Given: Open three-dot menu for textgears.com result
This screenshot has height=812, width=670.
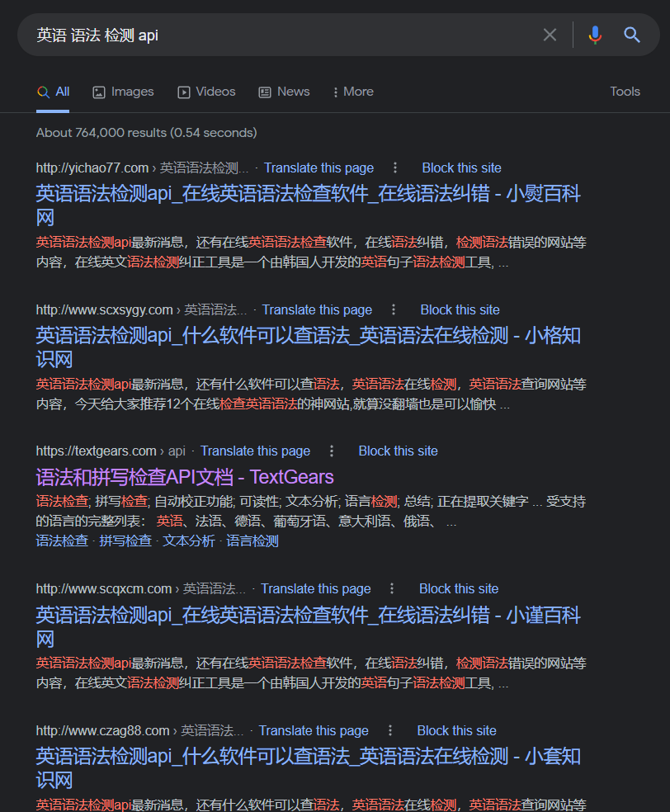Looking at the screenshot, I should coord(332,451).
